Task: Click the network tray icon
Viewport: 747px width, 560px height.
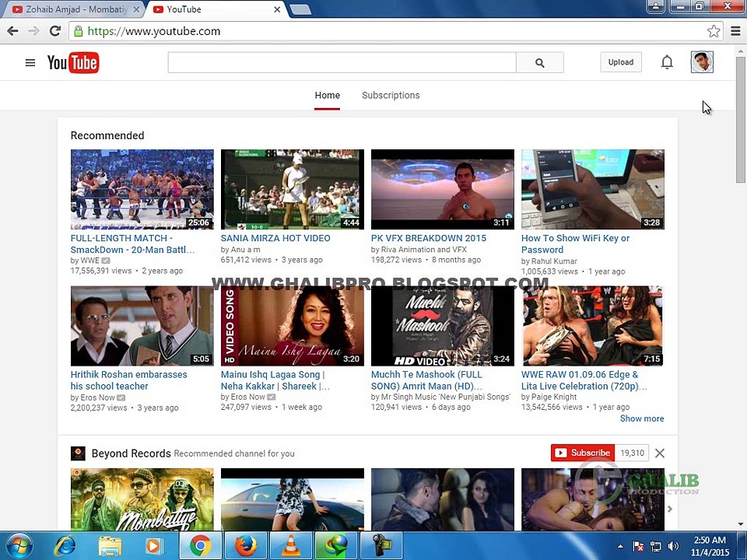Action: (655, 546)
